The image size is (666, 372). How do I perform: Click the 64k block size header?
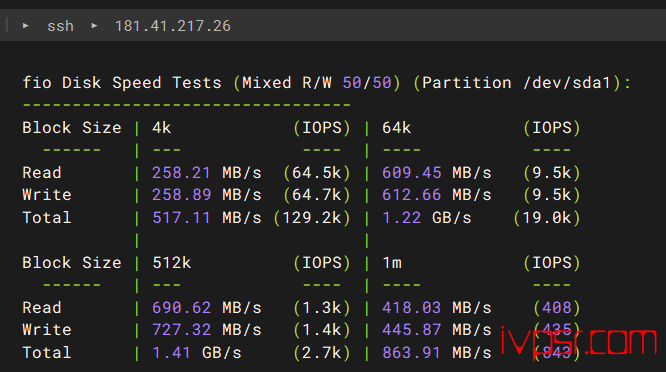click(397, 128)
